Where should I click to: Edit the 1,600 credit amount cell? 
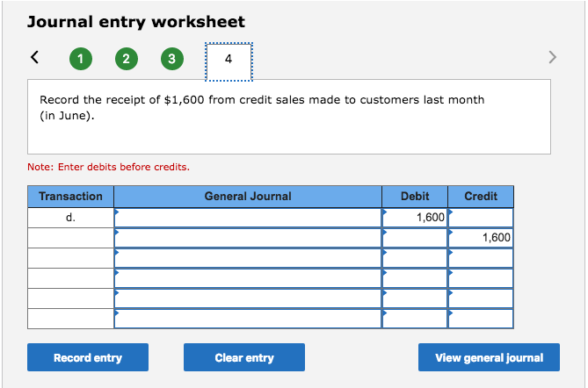coord(481,238)
